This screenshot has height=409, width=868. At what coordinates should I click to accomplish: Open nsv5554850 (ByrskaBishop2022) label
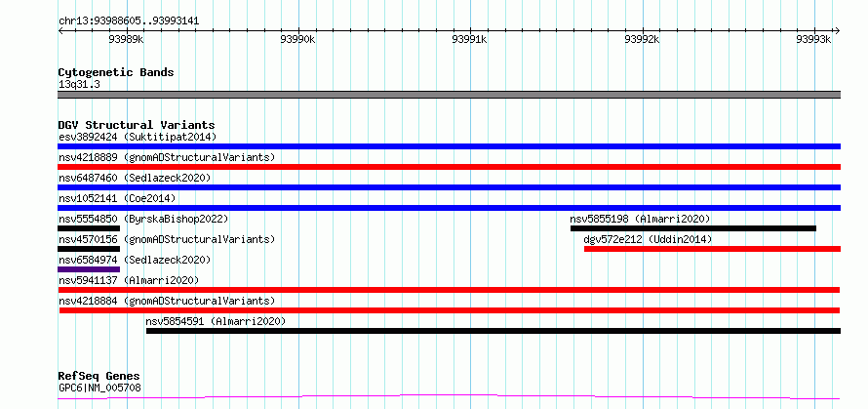point(143,219)
